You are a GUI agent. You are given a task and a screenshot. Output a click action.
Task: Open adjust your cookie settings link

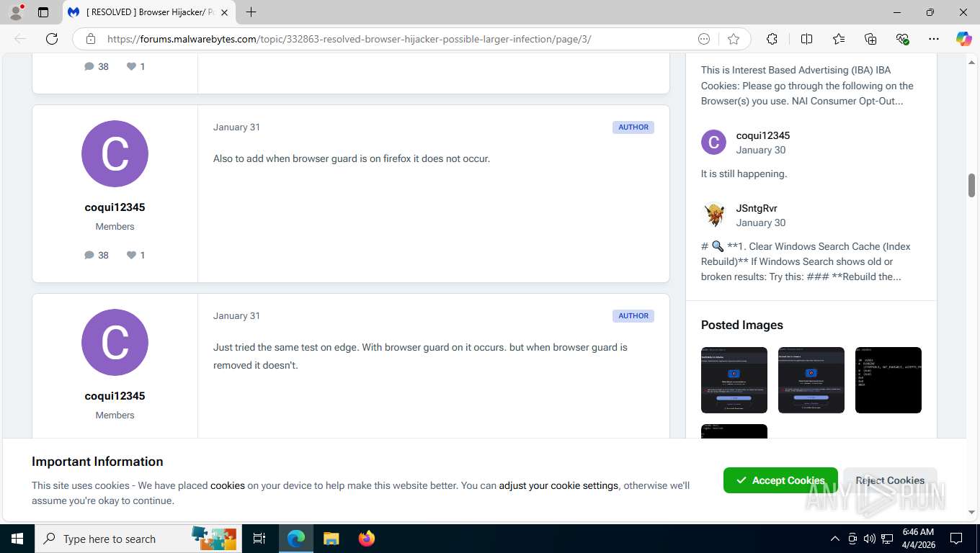(x=558, y=485)
